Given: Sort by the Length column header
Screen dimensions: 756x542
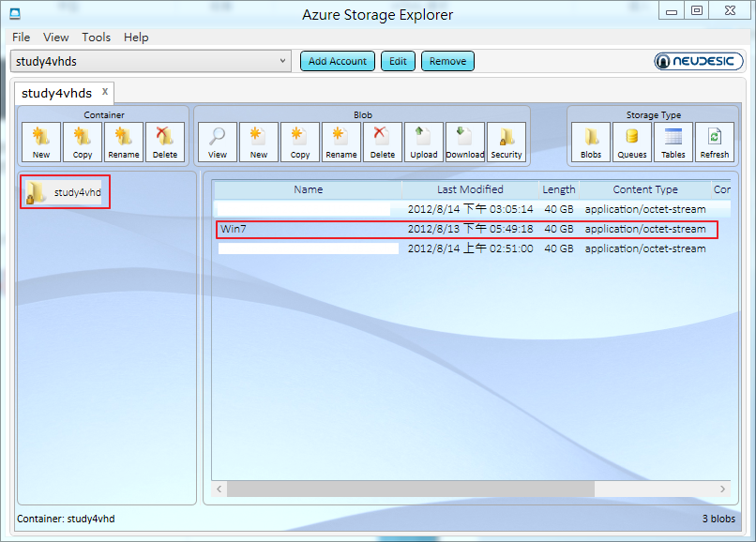Looking at the screenshot, I should click(x=559, y=189).
